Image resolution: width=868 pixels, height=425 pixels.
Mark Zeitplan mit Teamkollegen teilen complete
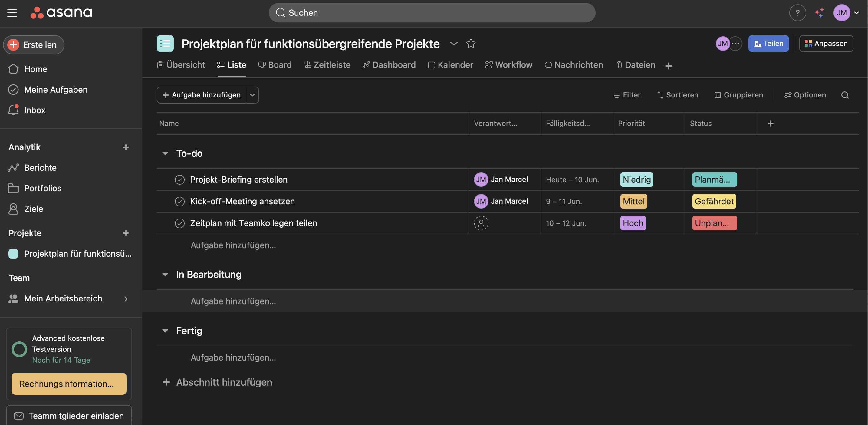point(179,223)
